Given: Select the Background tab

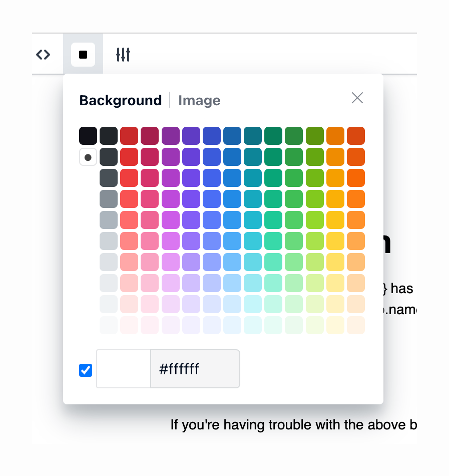Looking at the screenshot, I should pyautogui.click(x=120, y=100).
